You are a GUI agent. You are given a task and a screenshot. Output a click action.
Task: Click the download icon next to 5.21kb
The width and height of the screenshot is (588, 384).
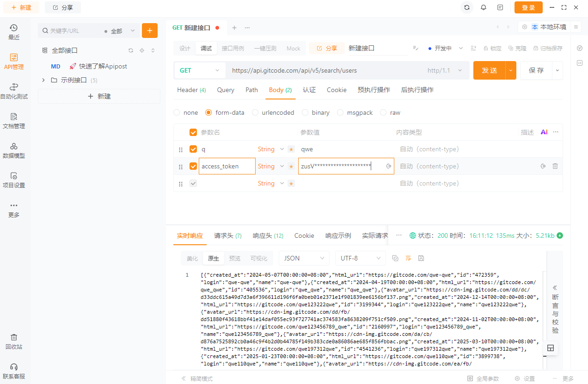560,235
